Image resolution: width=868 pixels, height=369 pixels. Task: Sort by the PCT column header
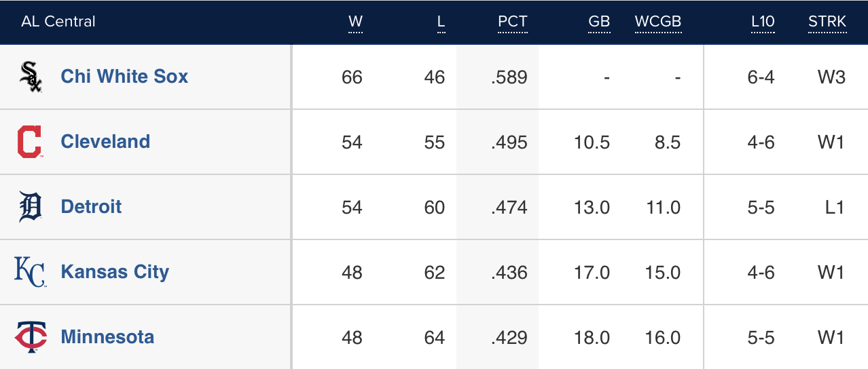coord(512,22)
